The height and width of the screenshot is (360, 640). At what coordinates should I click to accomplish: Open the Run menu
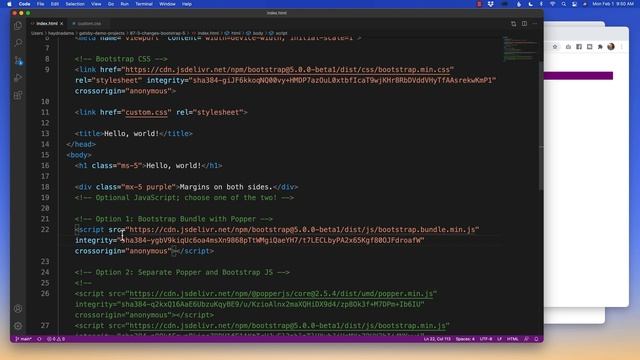[x=124, y=4]
